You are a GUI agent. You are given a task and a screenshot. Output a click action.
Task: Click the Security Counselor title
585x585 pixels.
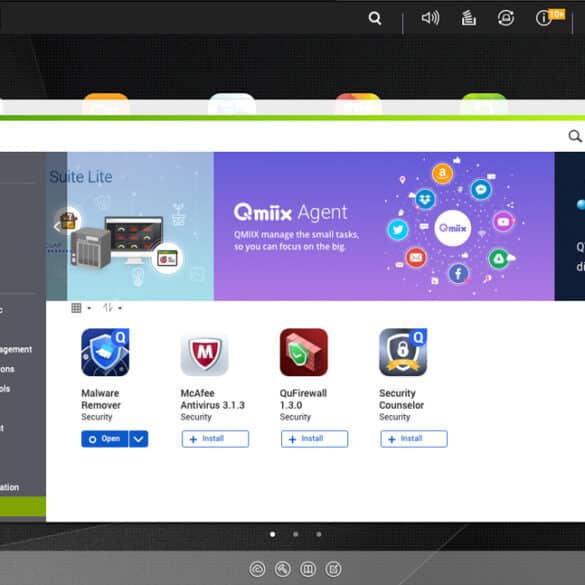tap(401, 399)
